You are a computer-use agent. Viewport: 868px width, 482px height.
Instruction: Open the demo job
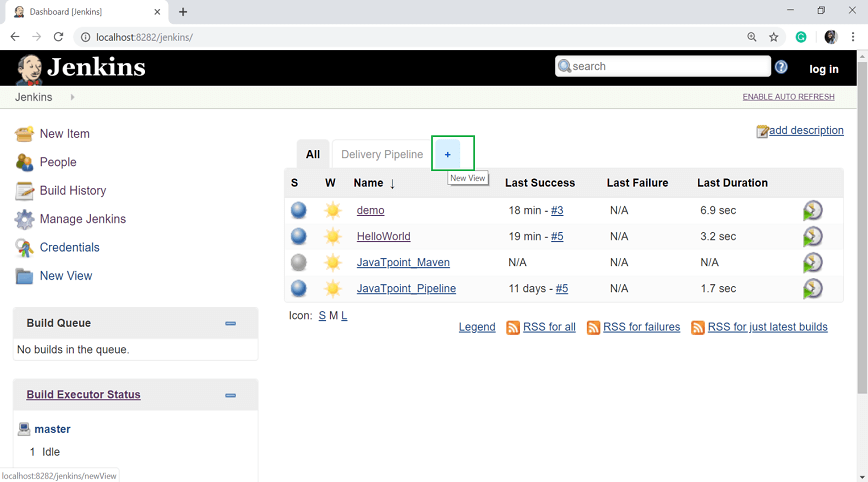[370, 210]
